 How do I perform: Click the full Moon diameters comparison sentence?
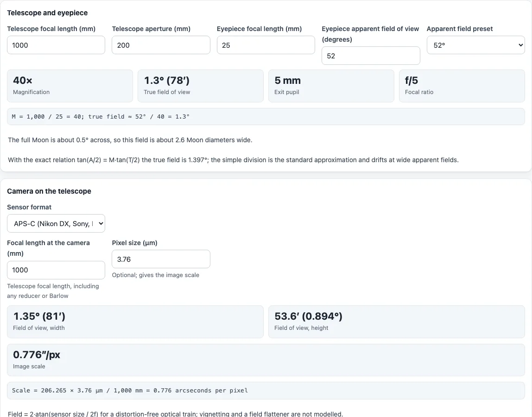(130, 140)
